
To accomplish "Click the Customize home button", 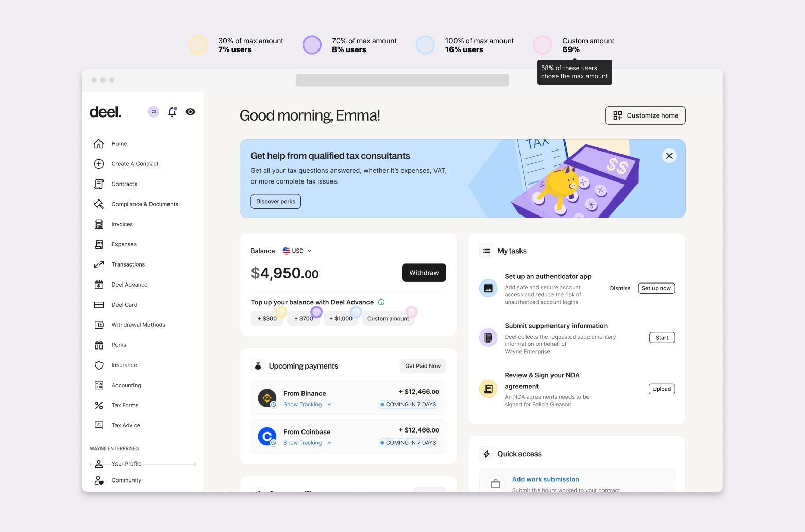I will click(645, 115).
